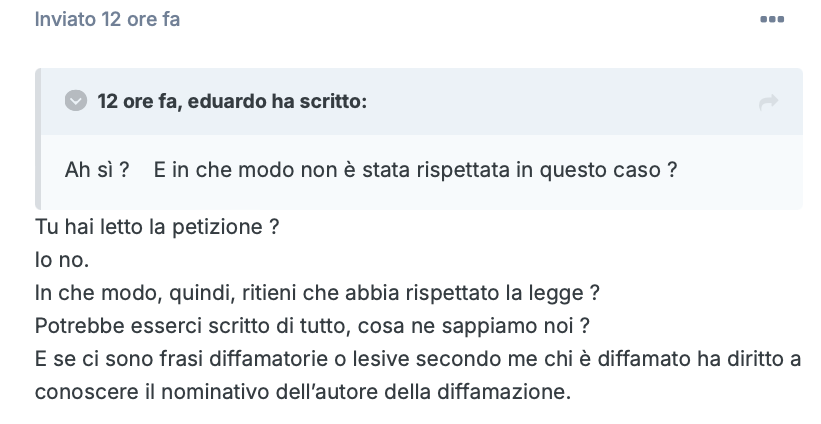Click line 'Tu hai letto la petizione ?'
This screenshot has height=424, width=821.
(x=157, y=227)
